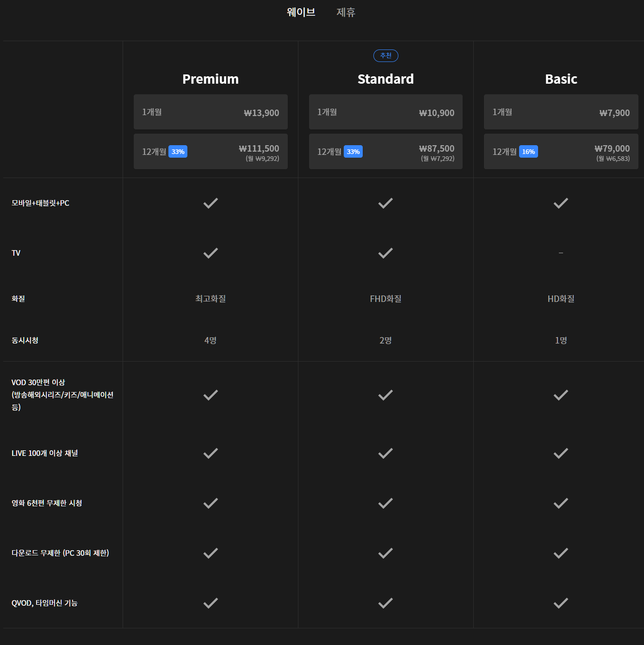Viewport: 644px width, 645px height.
Task: Click the Standard checkmark for LIVE 100개 이상 채널
Action: coord(385,453)
